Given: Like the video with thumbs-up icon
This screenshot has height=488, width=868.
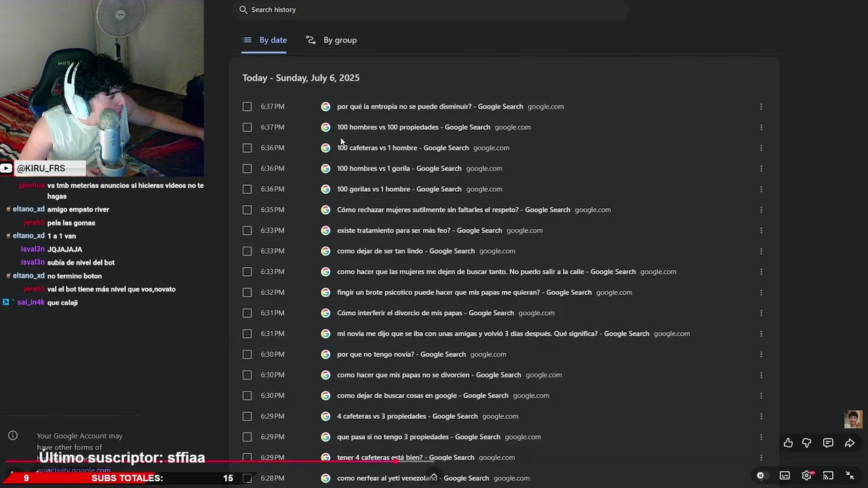Looking at the screenshot, I should point(788,443).
